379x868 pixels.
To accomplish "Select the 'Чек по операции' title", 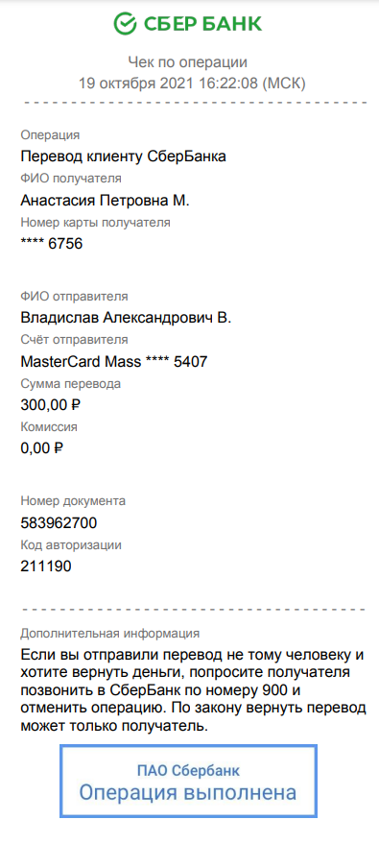I will tap(187, 62).
